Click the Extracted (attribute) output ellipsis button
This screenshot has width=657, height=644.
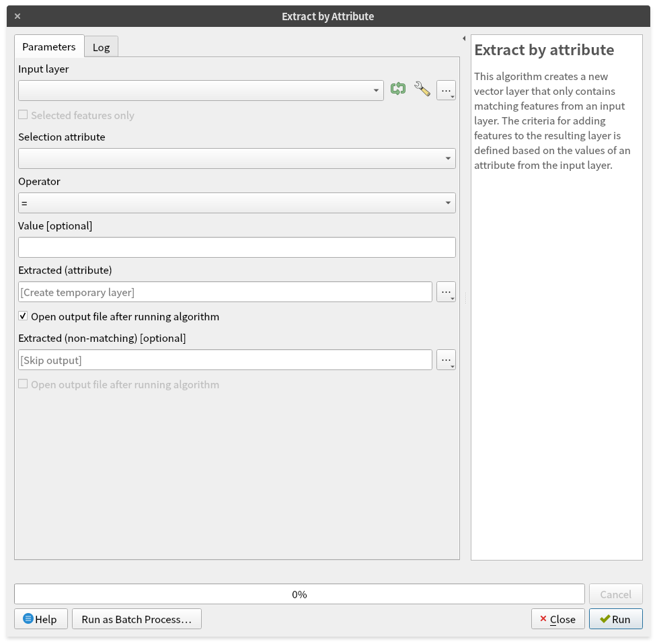click(446, 292)
